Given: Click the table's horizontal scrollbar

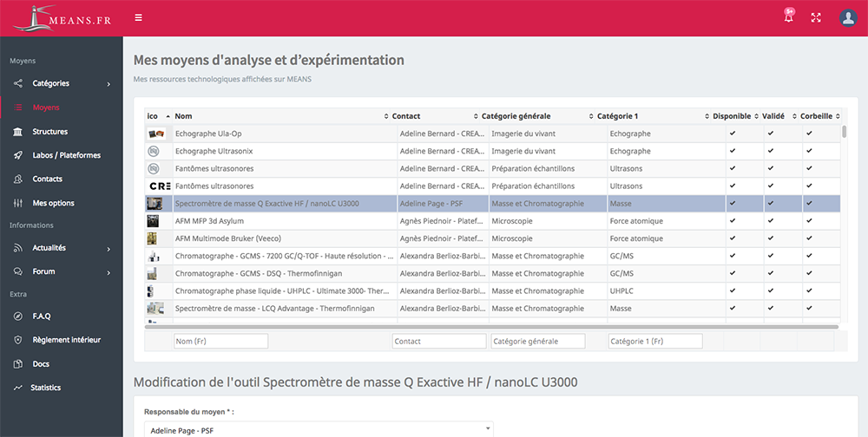Looking at the screenshot, I should click(492, 327).
